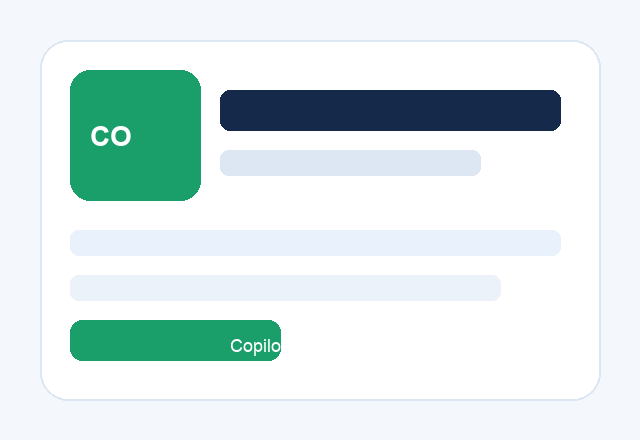
Task: Click the empty left part of the Copilo button
Action: tap(147, 340)
